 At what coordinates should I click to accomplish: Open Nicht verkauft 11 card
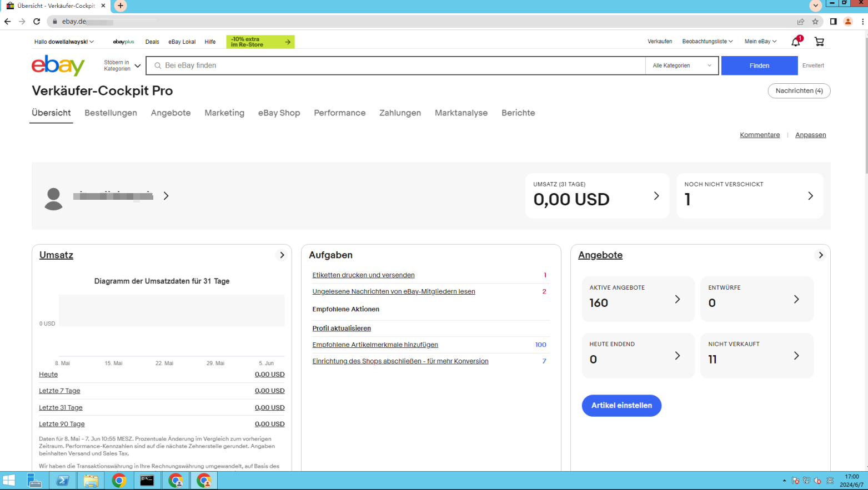point(757,356)
